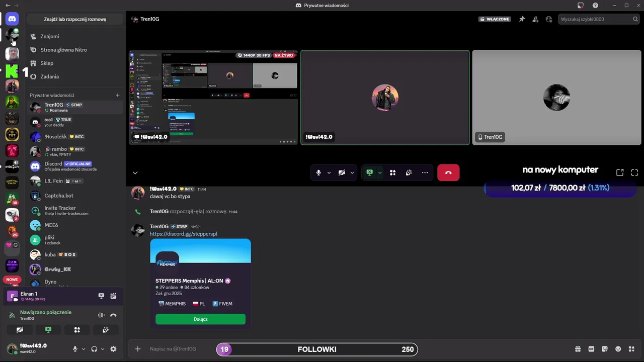
Task: Show Tren10G user profile panel
Action: [x=549, y=19]
